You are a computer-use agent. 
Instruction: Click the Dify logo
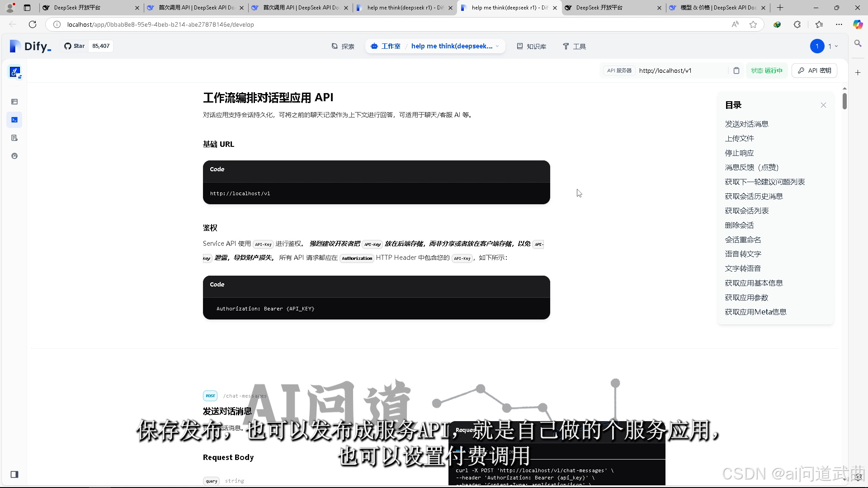[x=29, y=46]
